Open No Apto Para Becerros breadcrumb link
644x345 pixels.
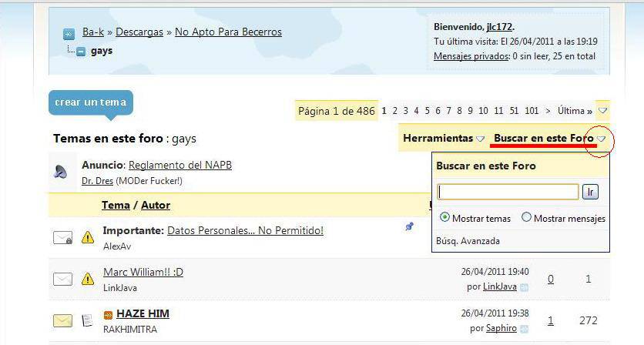click(228, 32)
